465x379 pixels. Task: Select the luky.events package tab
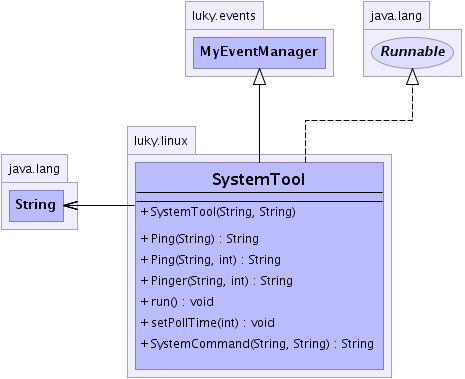tap(224, 15)
